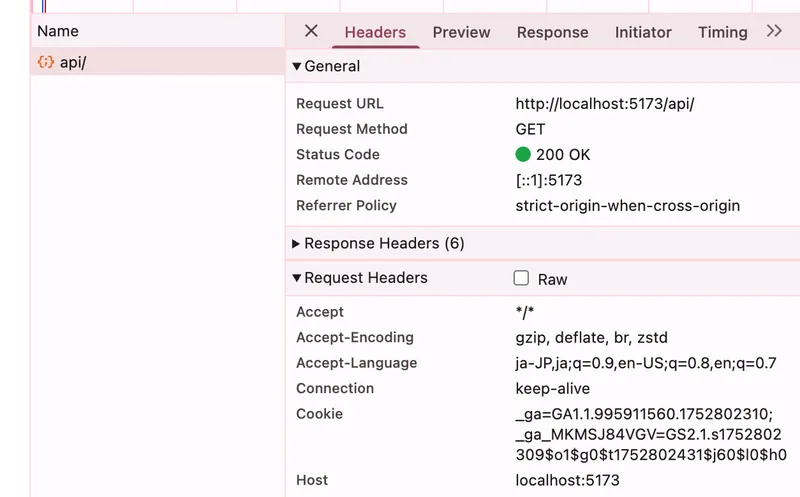Enable the Raw request headers checkbox

point(521,279)
